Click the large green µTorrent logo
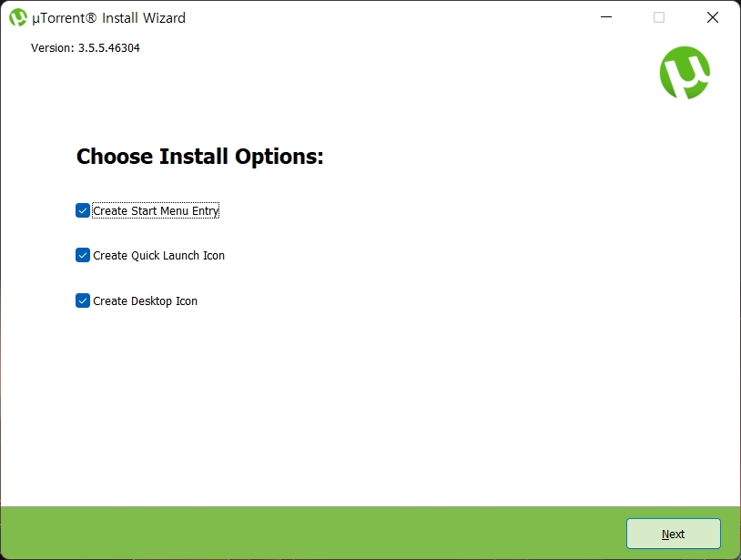 coord(685,72)
